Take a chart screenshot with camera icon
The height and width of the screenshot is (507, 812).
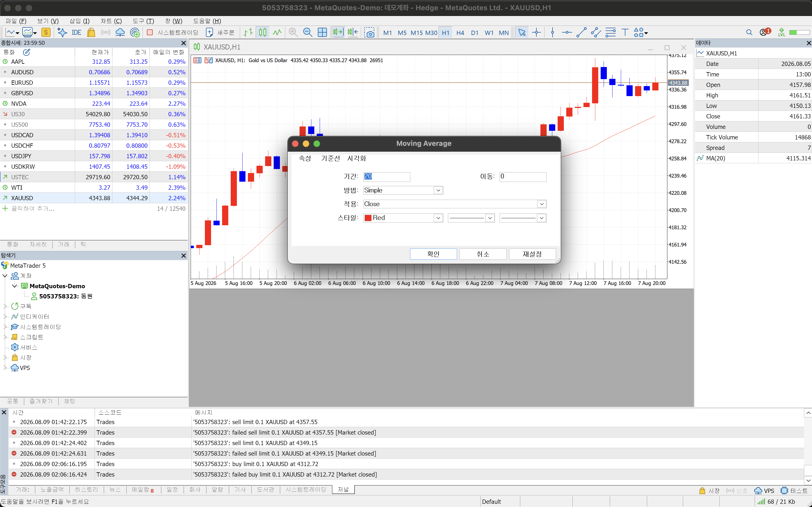click(x=369, y=33)
